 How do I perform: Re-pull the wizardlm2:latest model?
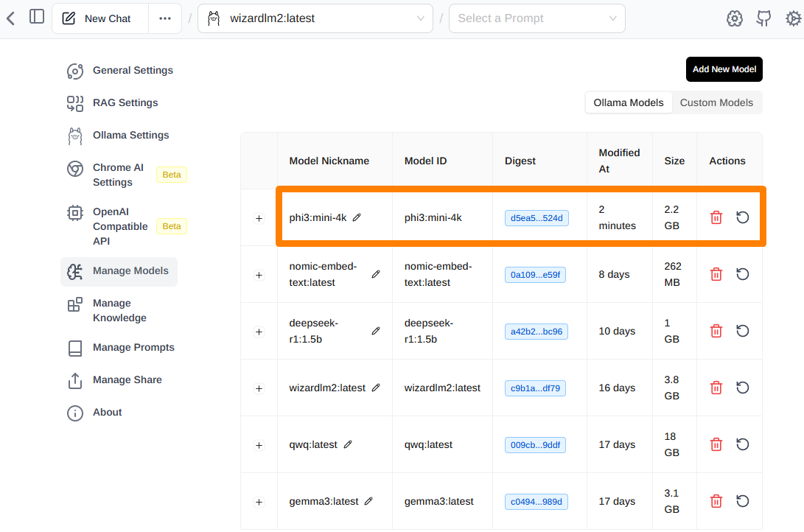pyautogui.click(x=743, y=388)
